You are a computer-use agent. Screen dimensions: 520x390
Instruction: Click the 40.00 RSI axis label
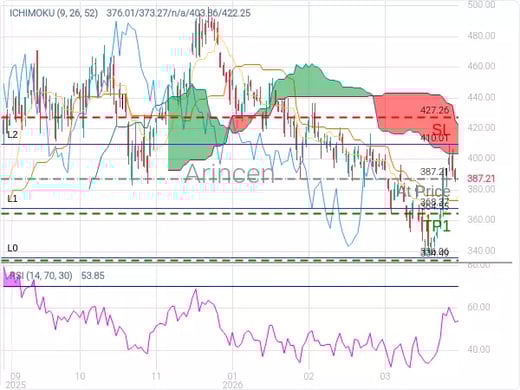pos(479,349)
